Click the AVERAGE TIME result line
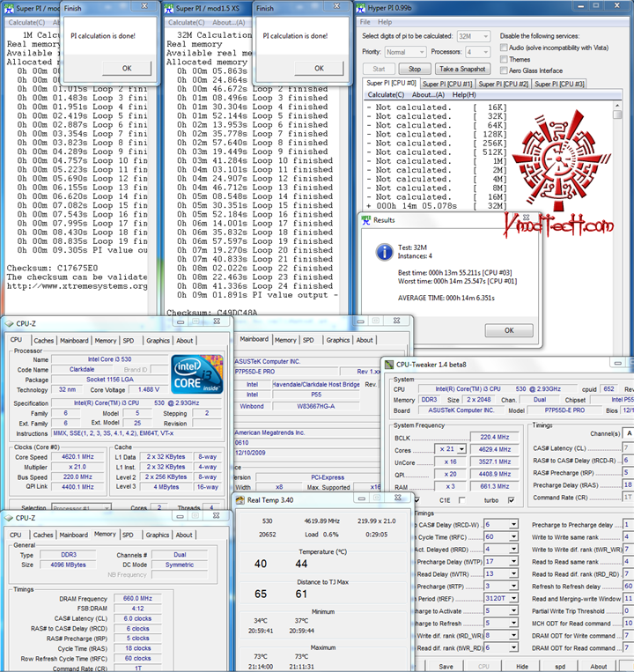 click(x=446, y=298)
